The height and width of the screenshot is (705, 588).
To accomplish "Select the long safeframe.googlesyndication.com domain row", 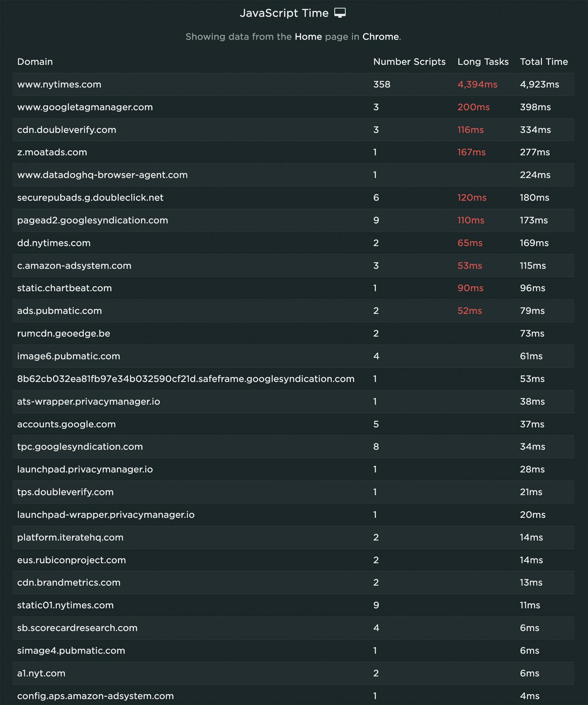I will (x=186, y=379).
